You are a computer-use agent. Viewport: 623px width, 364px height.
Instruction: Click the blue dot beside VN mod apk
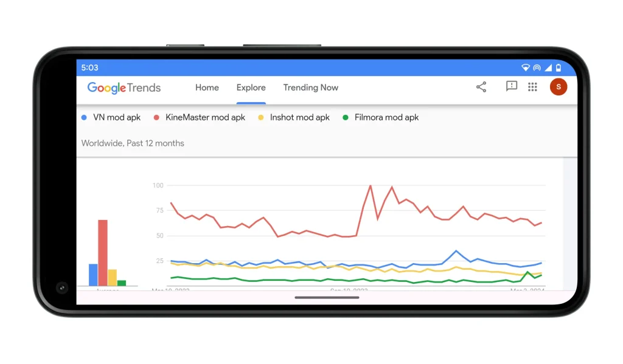pos(84,117)
